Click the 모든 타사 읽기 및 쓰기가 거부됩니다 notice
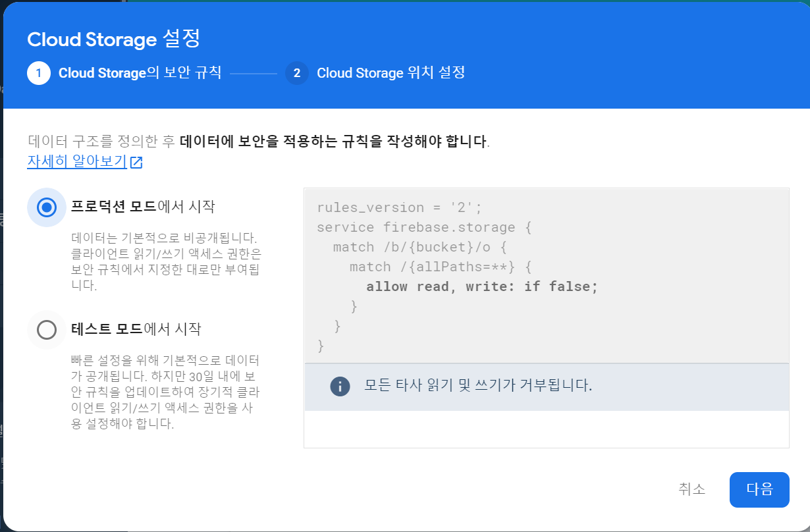 coord(478,386)
